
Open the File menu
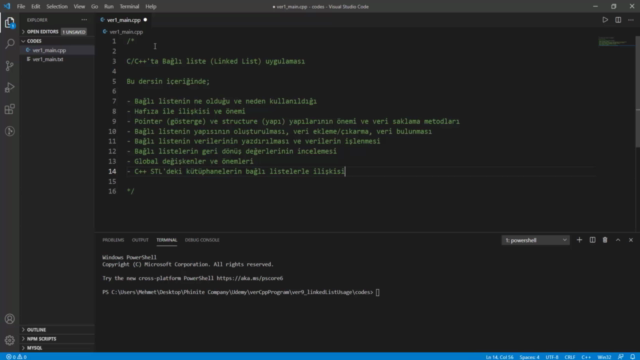[21, 7]
